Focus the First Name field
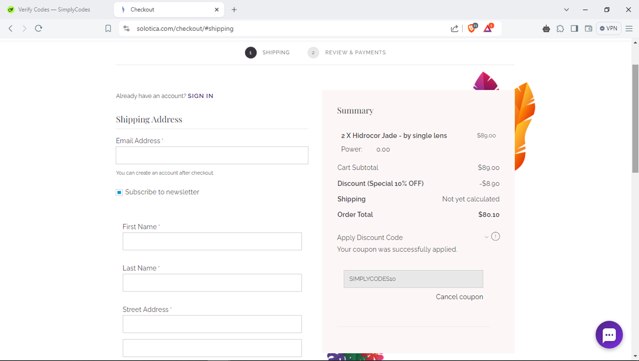The image size is (639, 361). 212,241
